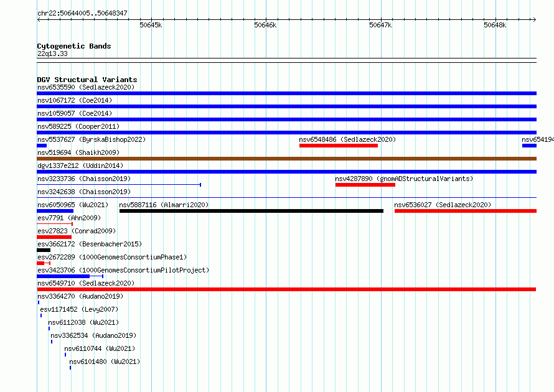Click the cut-off nsv654194 label at right
Image resolution: width=554 pixels, height=392 pixels.
[538, 139]
